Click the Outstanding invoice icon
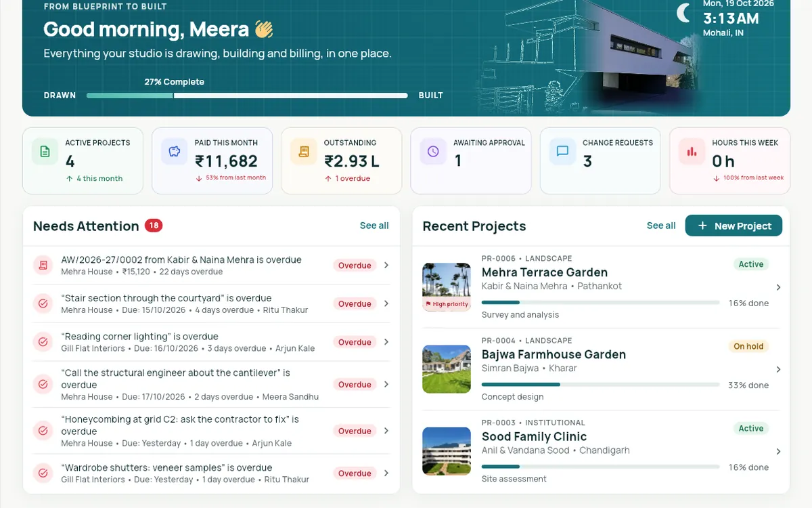The width and height of the screenshot is (812, 508). tap(304, 152)
